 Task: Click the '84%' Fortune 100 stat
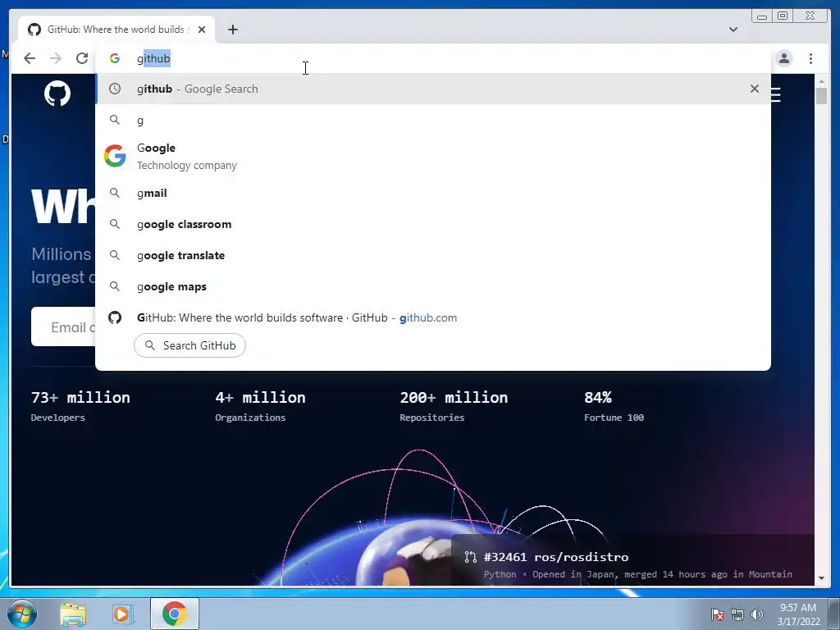coord(598,398)
